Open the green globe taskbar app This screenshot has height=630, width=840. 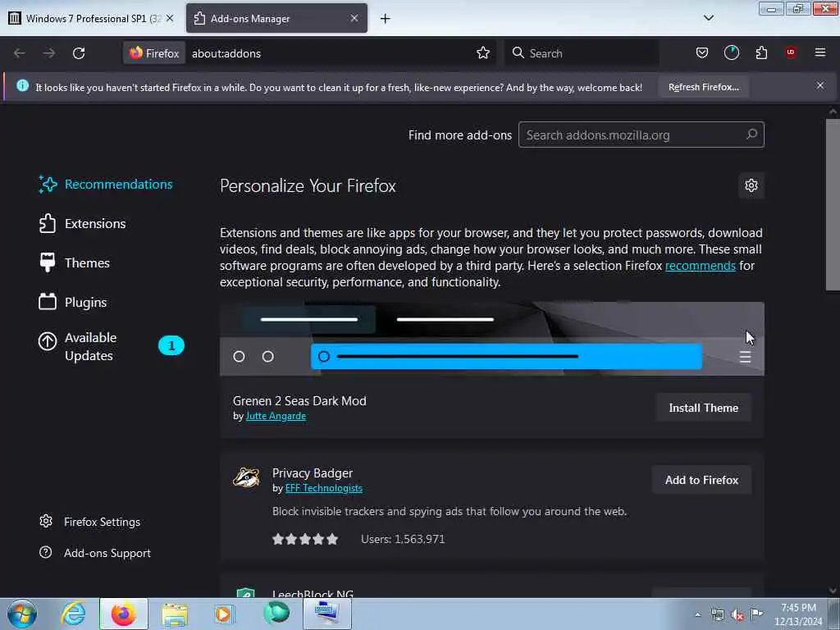276,613
